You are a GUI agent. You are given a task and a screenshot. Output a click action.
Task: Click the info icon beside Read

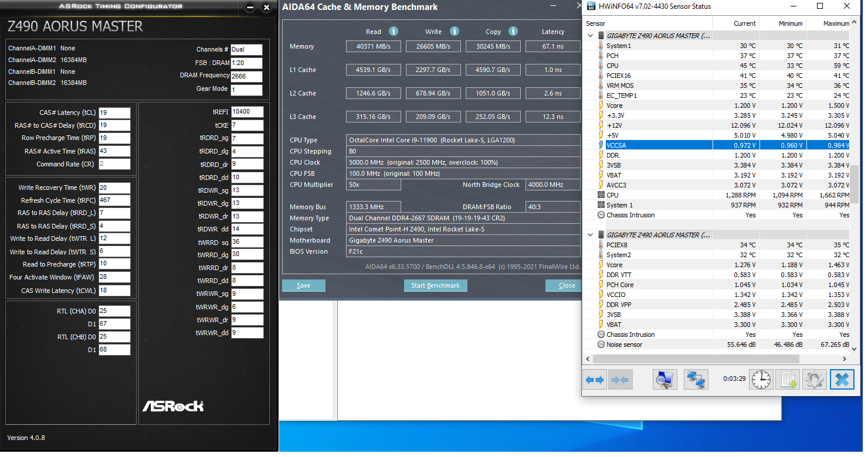[x=394, y=31]
